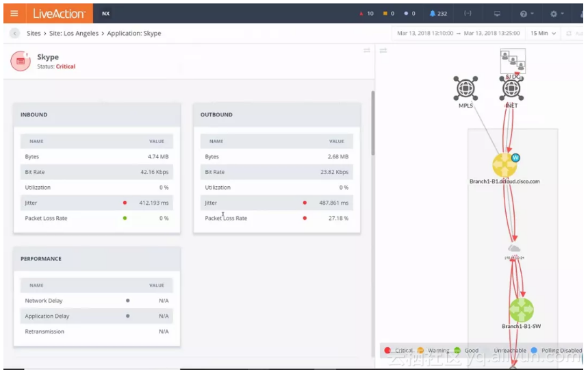The height and width of the screenshot is (374, 588).
Task: Click the Unreachable legend label
Action: (x=510, y=350)
